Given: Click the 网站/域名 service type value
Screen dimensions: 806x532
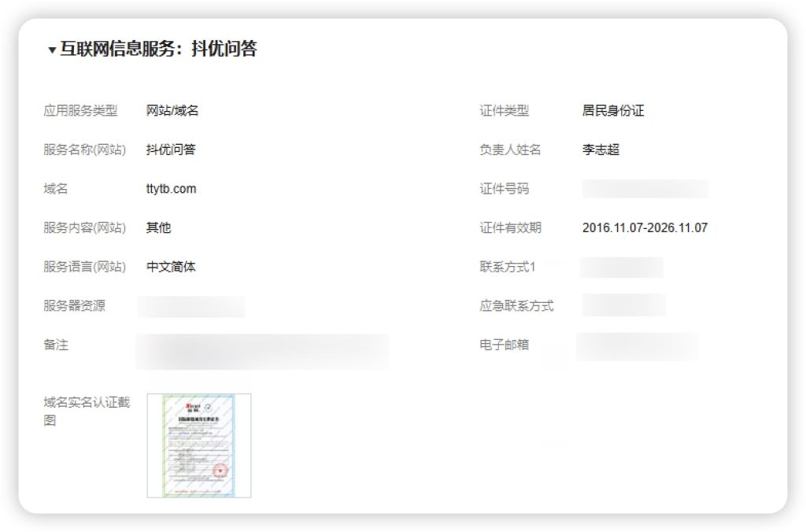Looking at the screenshot, I should click(172, 111).
